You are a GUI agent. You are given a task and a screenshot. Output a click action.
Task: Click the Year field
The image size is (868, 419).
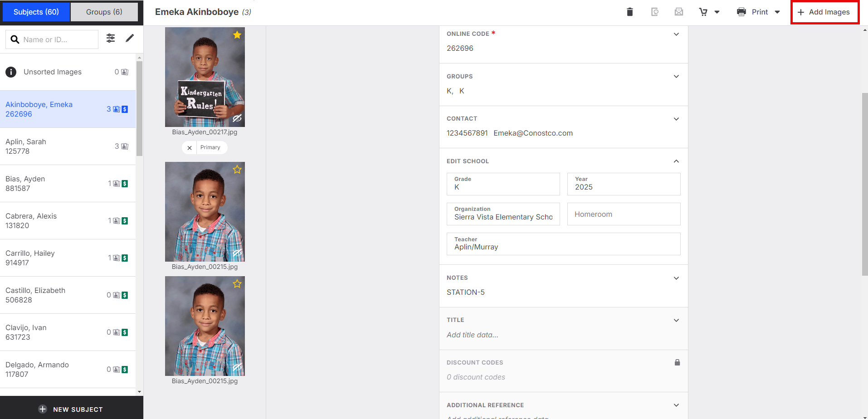point(624,184)
